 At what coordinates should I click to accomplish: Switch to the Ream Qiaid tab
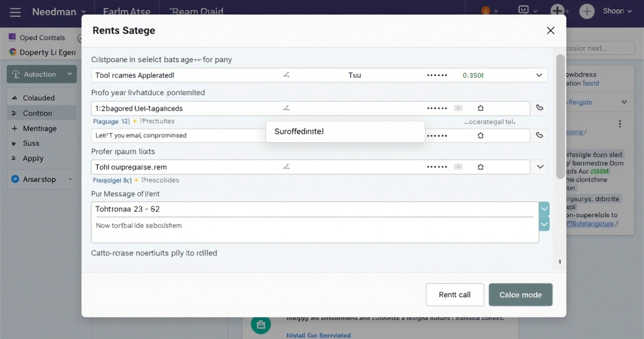pyautogui.click(x=196, y=12)
